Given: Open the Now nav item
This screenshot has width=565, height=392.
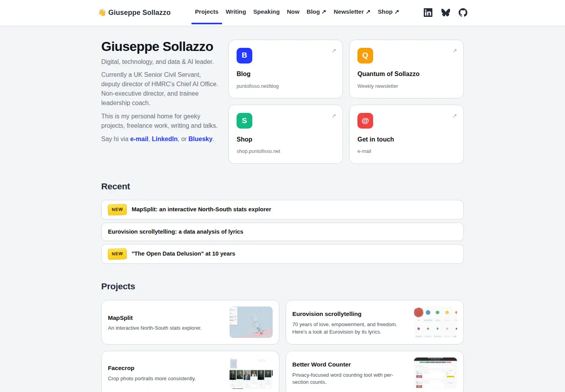Looking at the screenshot, I should 293,12.
